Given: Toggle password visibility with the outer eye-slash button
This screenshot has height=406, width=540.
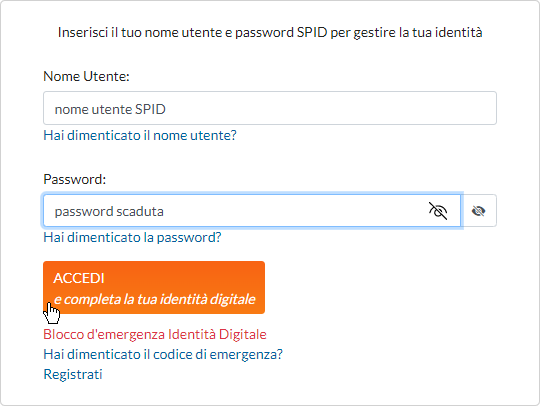Looking at the screenshot, I should click(479, 211).
